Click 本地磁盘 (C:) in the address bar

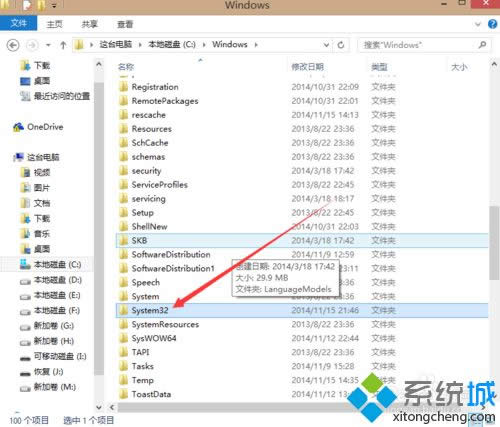click(172, 44)
